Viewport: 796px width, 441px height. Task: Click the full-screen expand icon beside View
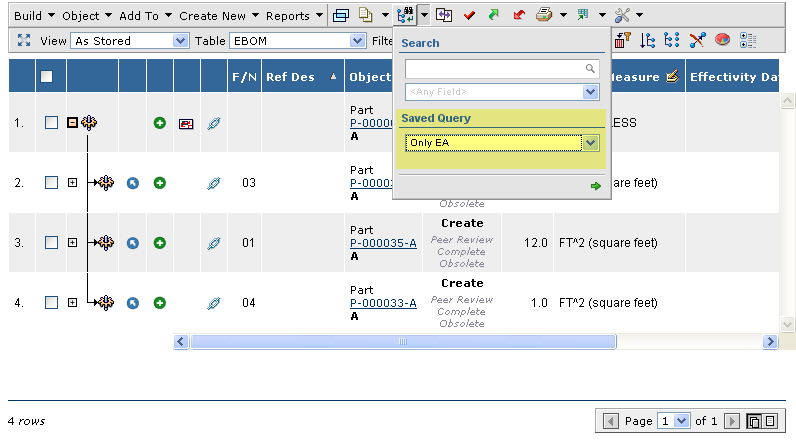tap(25, 41)
